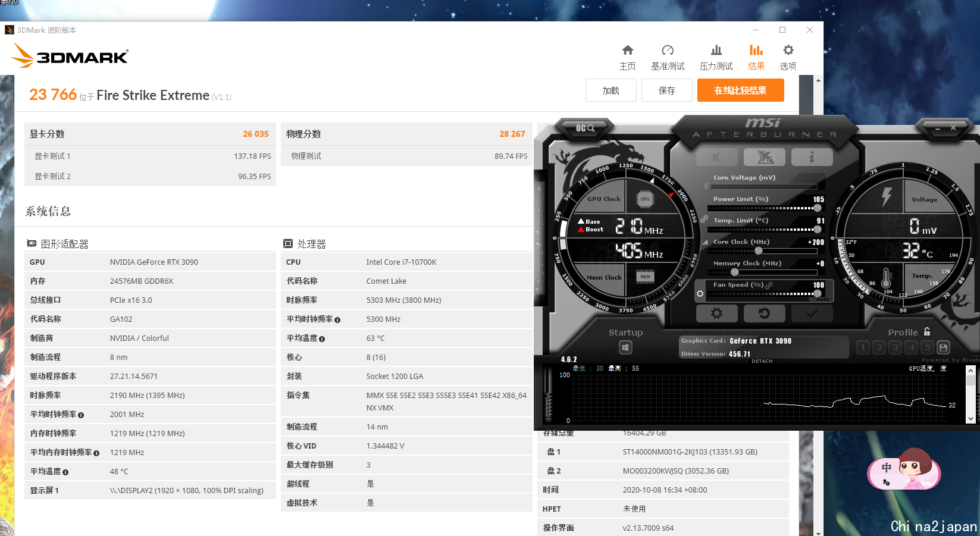Select Afterburner profile slot 1
980x536 pixels.
[863, 347]
